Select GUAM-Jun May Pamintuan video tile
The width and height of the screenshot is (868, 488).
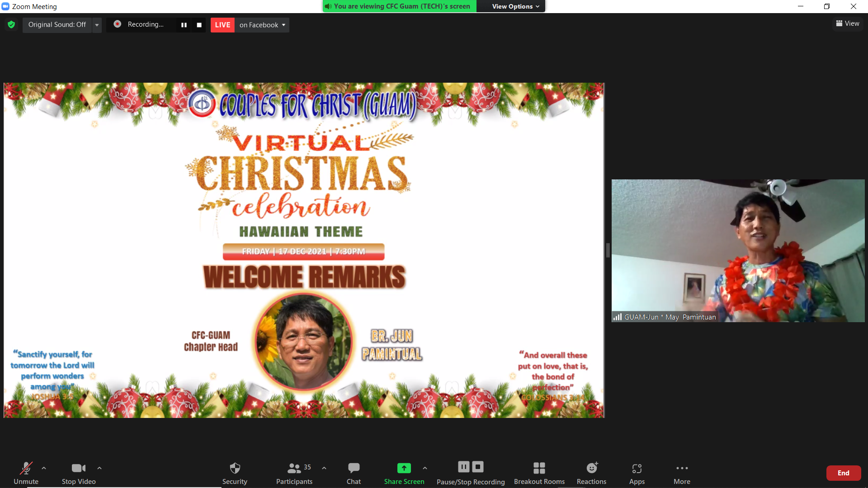coord(738,251)
